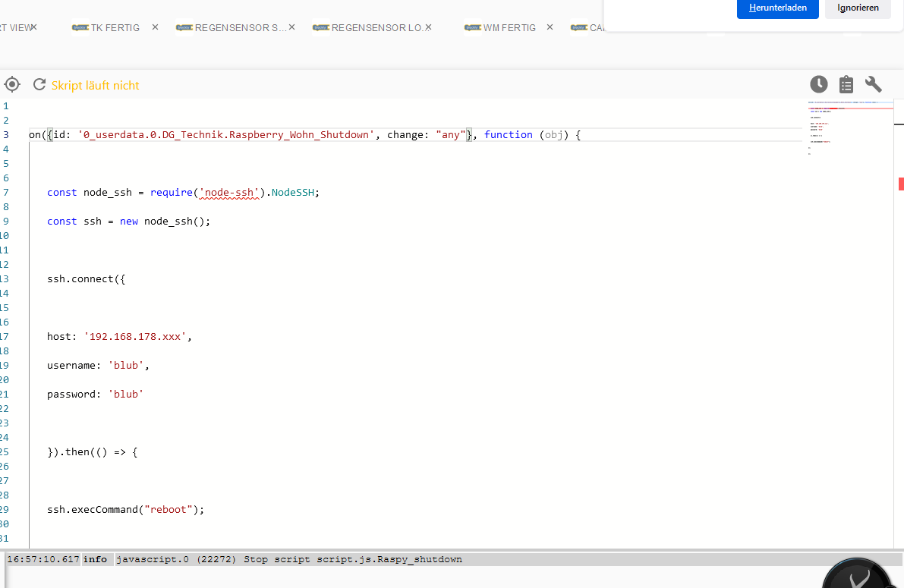Screen dimensions: 904x588
Task: Click the clipboard insert-ID icon
Action: click(846, 84)
